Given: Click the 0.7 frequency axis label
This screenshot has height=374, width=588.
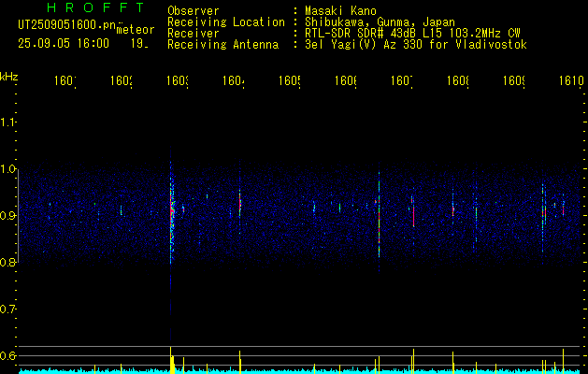Looking at the screenshot, I should click(x=7, y=309).
